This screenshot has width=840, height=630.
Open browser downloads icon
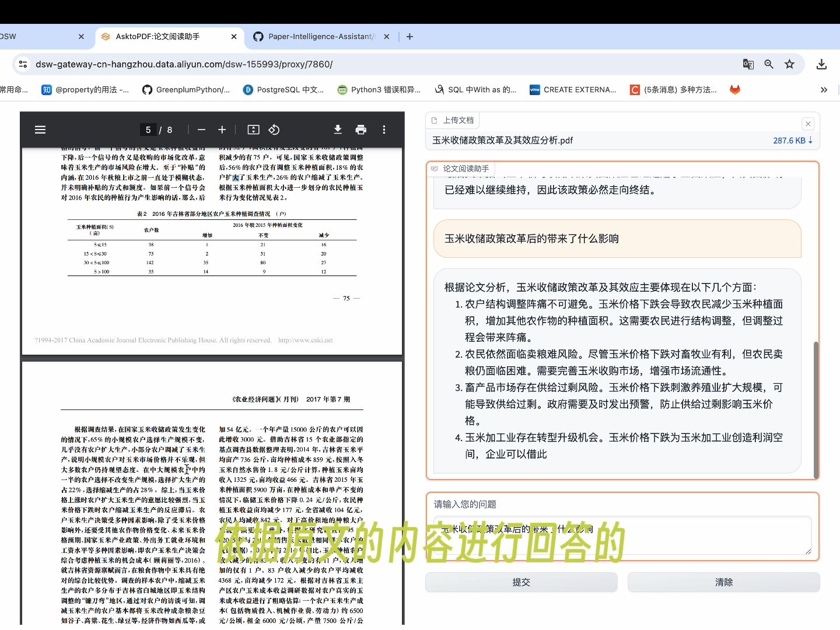point(821,64)
